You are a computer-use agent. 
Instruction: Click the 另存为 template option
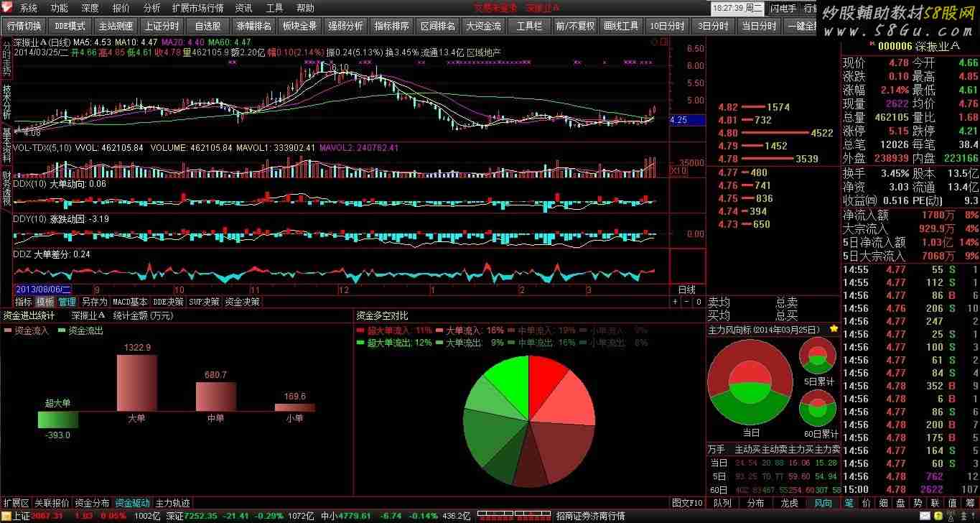94,302
